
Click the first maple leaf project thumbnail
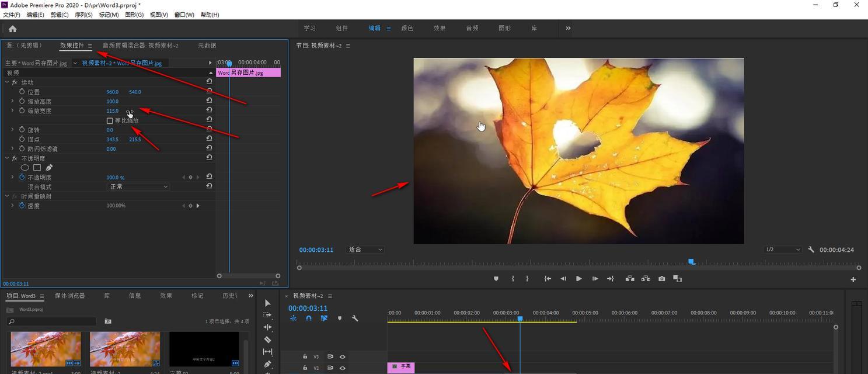(x=46, y=349)
